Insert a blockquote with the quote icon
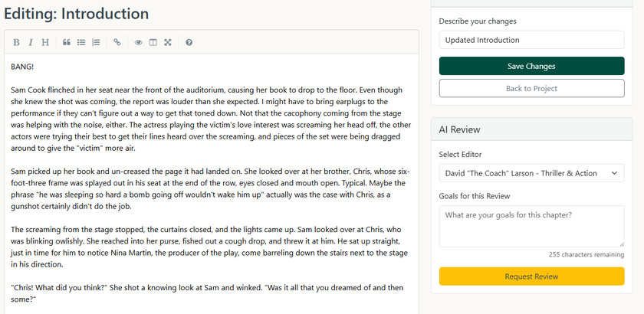644x314 pixels. [x=67, y=42]
